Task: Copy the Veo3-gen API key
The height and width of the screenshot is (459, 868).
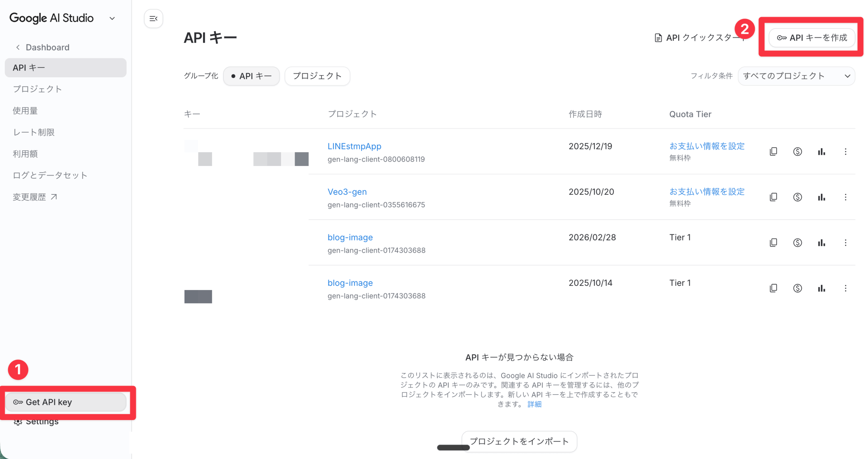Action: 773,197
